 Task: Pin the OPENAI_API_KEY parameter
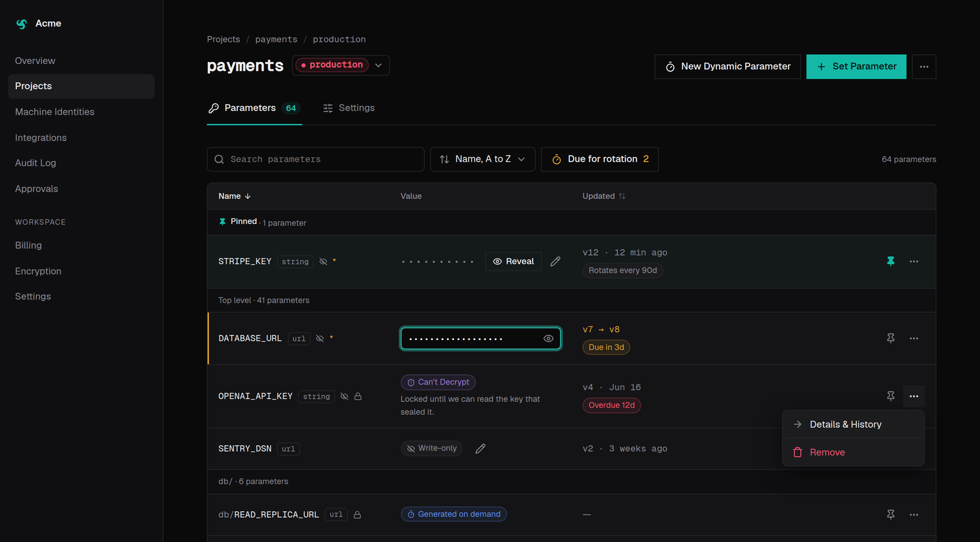point(890,396)
